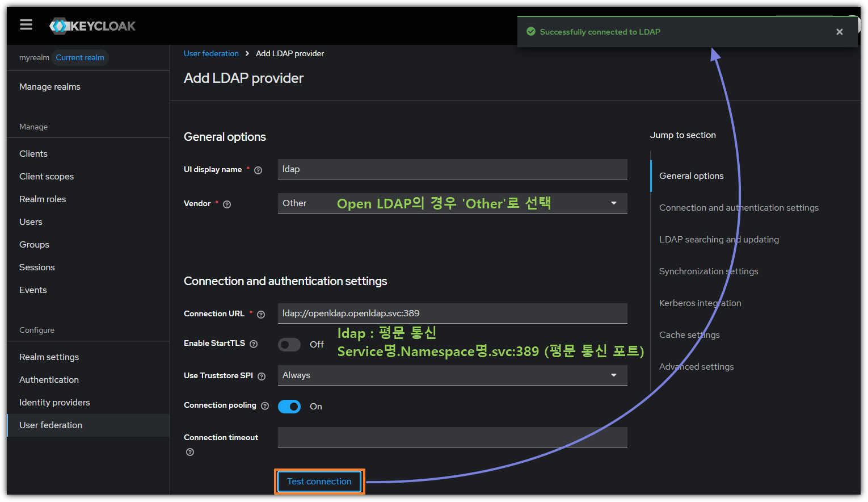Show help for Connection pooling
868x502 pixels.
pos(265,406)
